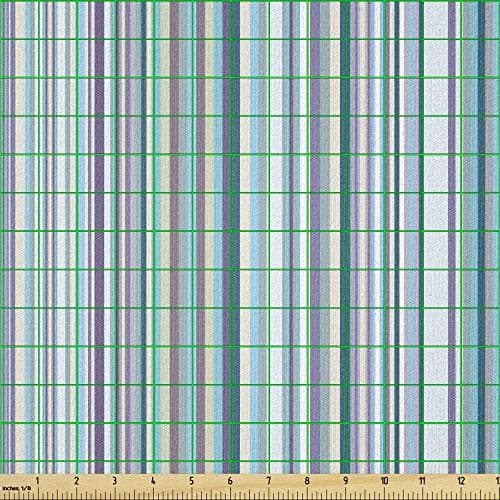500x500 pixels.
Task: Click the number 12 on the ruler
Action: pos(461,481)
